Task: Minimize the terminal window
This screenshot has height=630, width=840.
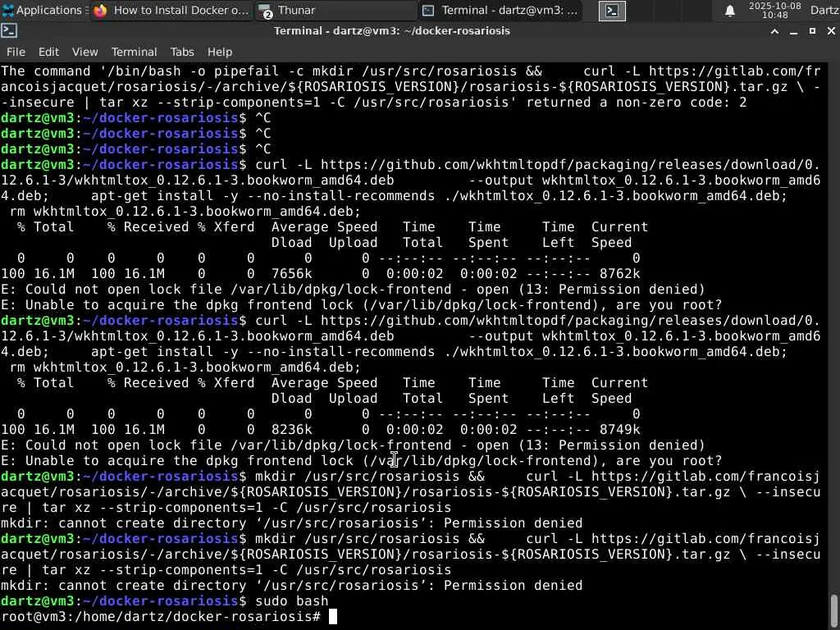Action: tap(793, 32)
